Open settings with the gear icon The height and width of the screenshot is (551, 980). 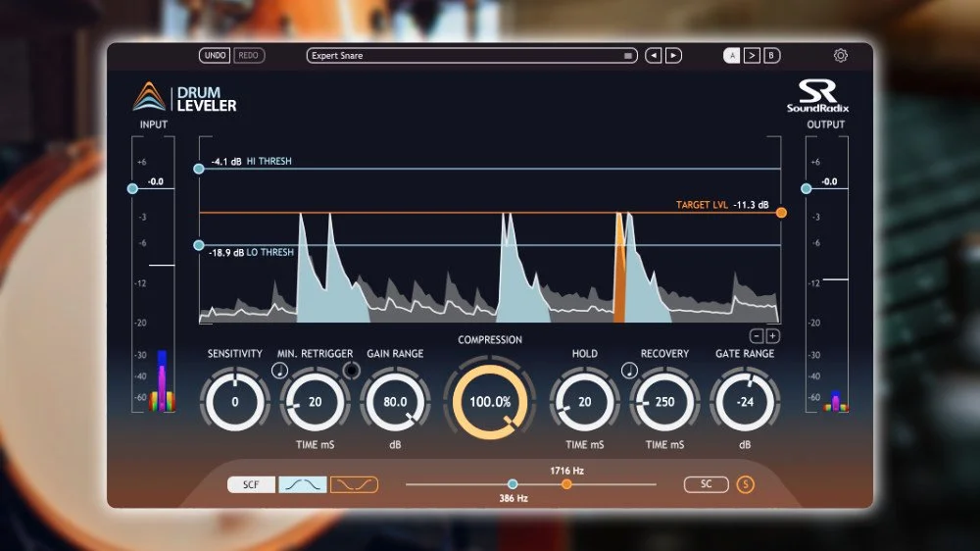841,56
